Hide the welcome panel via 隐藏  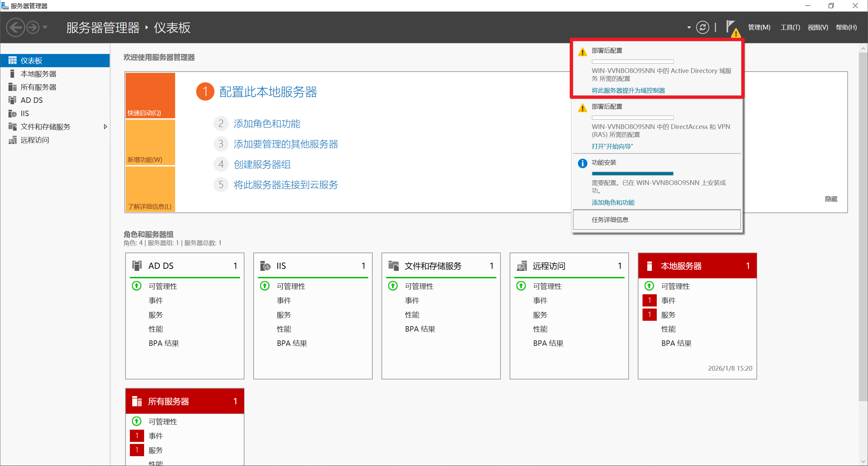[x=831, y=199]
